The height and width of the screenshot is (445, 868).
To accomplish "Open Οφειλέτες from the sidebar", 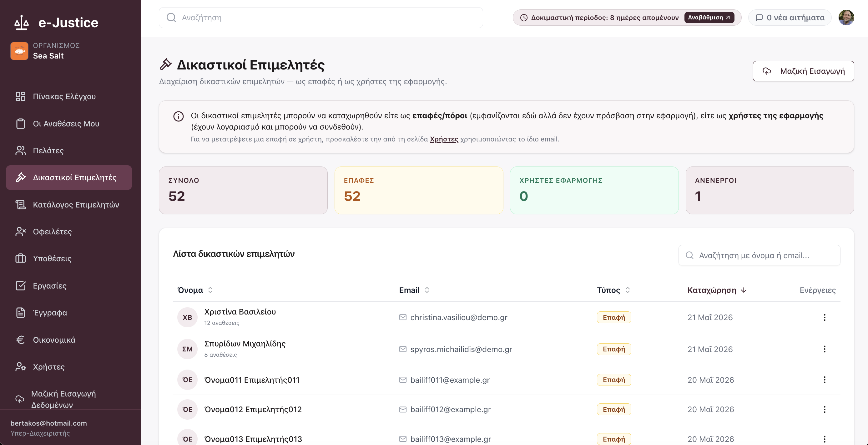I will coord(69,232).
